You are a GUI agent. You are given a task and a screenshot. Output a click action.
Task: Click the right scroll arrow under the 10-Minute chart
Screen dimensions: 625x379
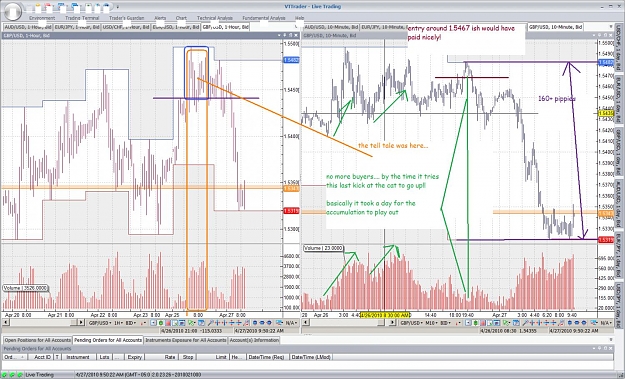(x=393, y=322)
